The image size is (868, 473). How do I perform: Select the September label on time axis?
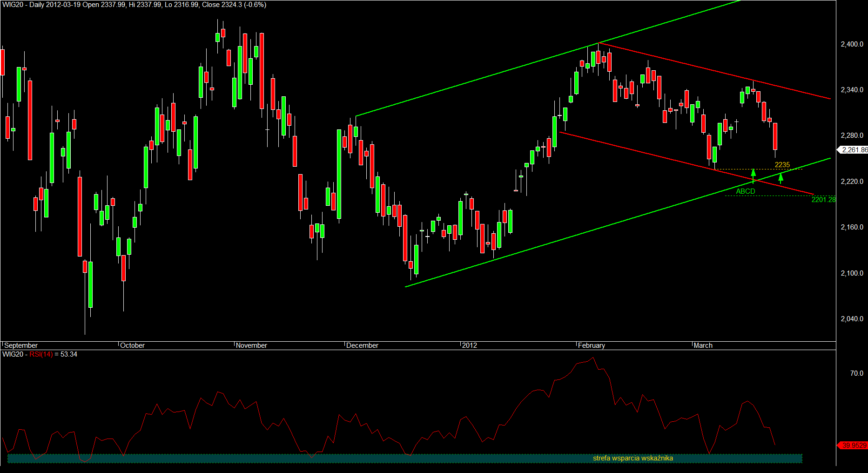[21, 345]
